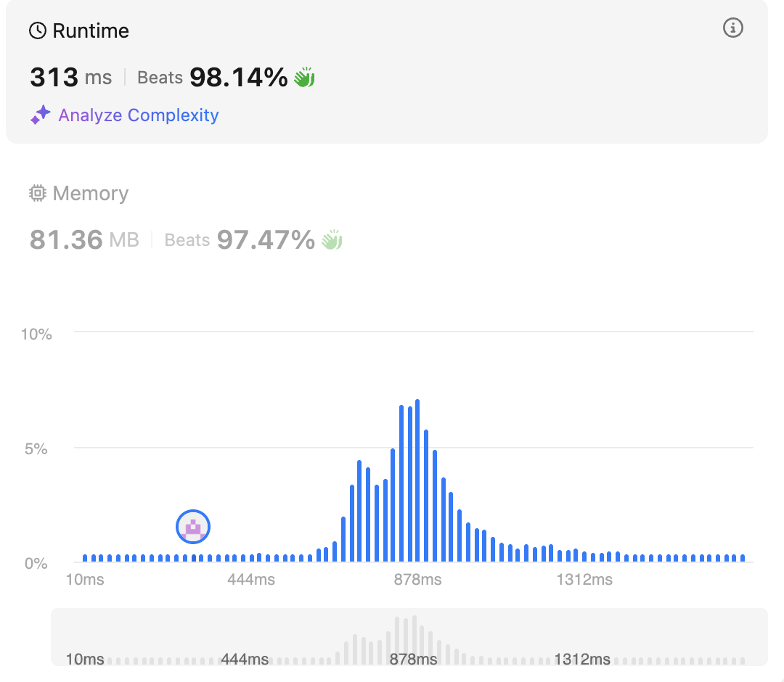Open the Analyze Complexity link

point(138,115)
